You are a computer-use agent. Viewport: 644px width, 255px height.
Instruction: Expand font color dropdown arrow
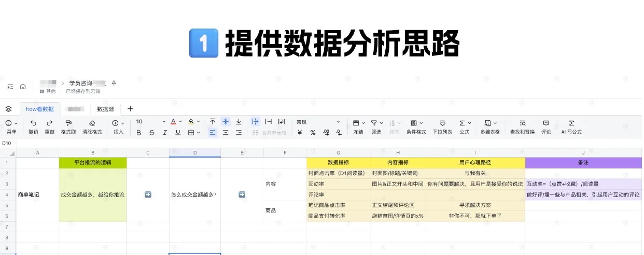[180, 122]
